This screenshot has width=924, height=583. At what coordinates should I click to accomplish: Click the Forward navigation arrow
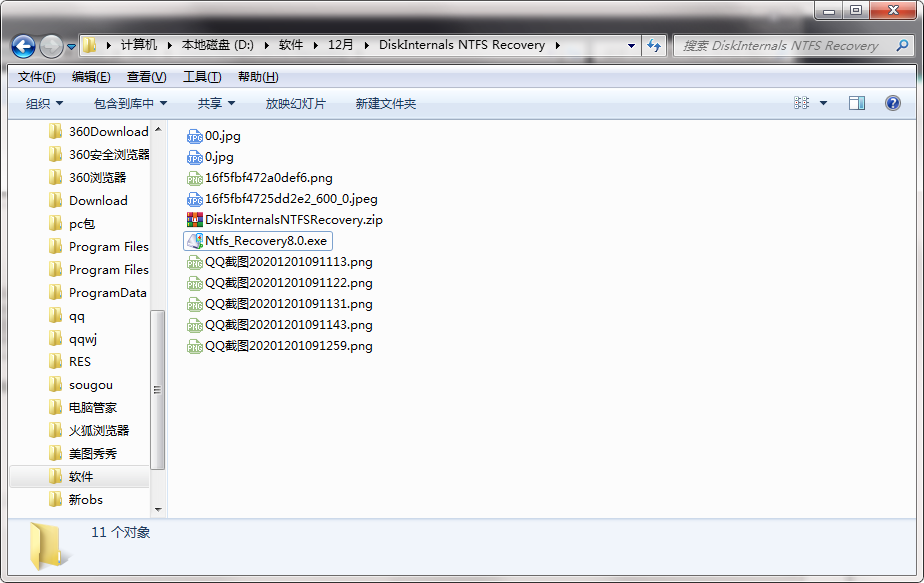[x=51, y=46]
